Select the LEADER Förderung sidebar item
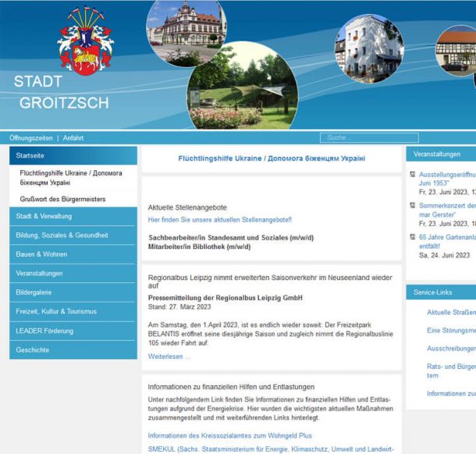The image size is (476, 454). pos(73,331)
